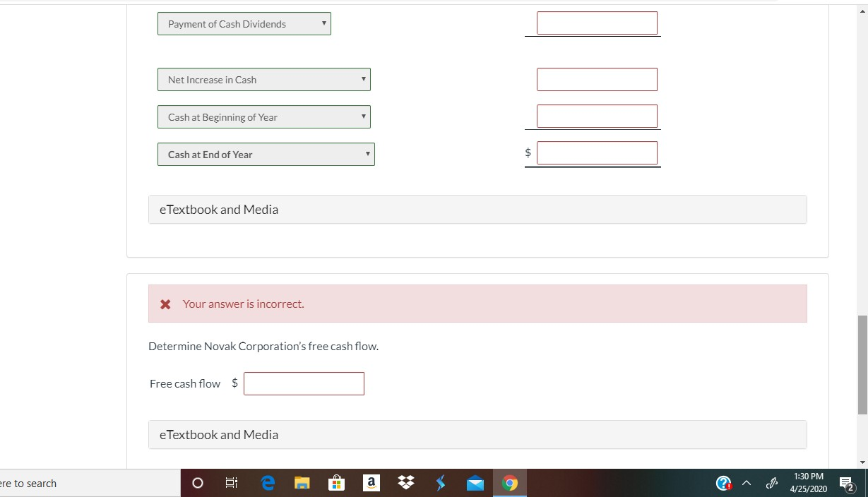
Task: Click the Net Increase in Cash amount field
Action: coord(597,79)
